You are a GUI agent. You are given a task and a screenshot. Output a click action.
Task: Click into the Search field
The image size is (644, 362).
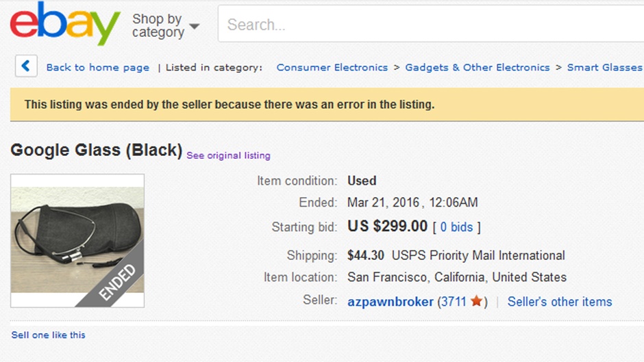coord(431,24)
